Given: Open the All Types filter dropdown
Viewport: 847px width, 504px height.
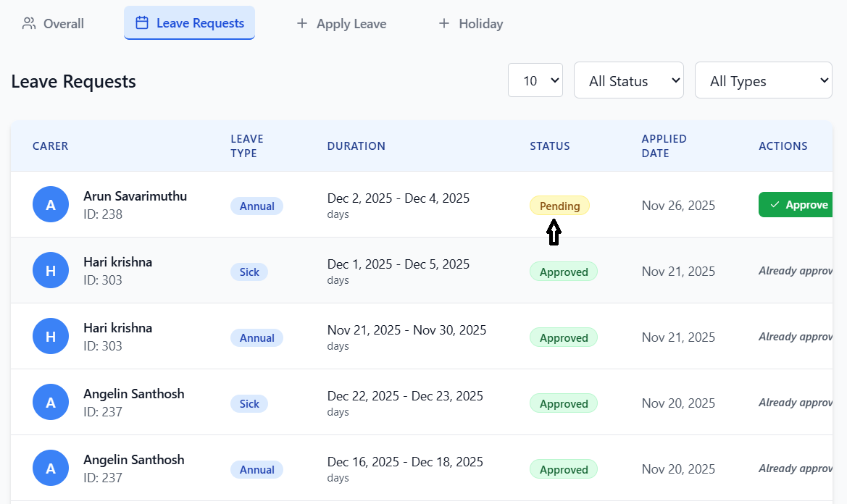Looking at the screenshot, I should point(763,80).
